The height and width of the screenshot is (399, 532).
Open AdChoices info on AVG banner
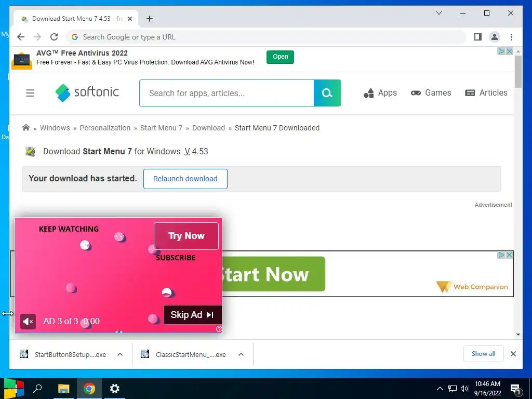pyautogui.click(x=501, y=51)
